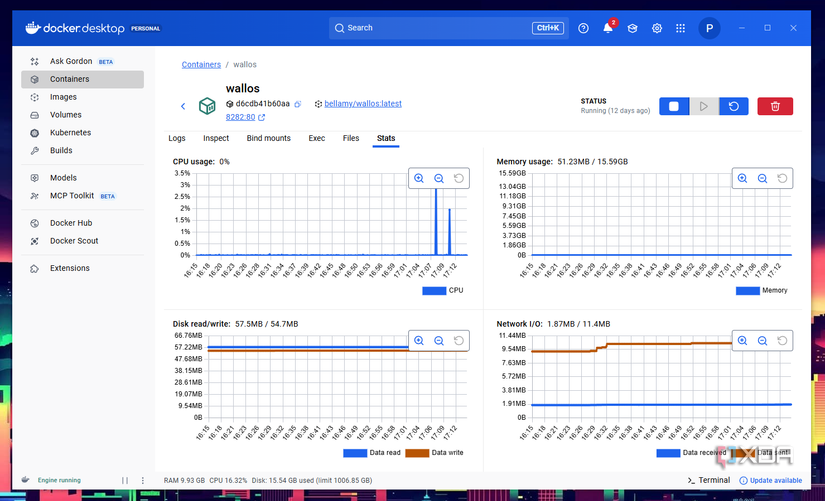Screen dimensions: 825x501
Task: Click the Containers breadcrumb link
Action: coord(201,64)
